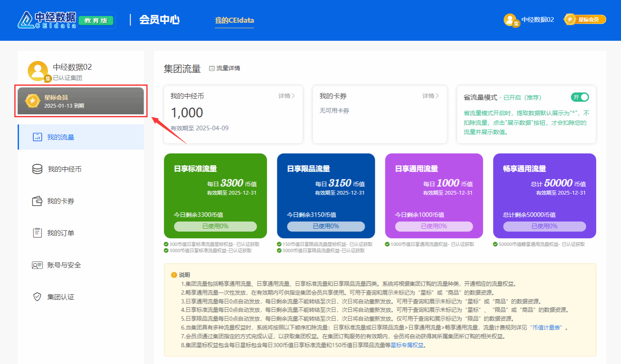This screenshot has width=621, height=364.
Task: Click the 我的订单 document icon
Action: tap(37, 233)
